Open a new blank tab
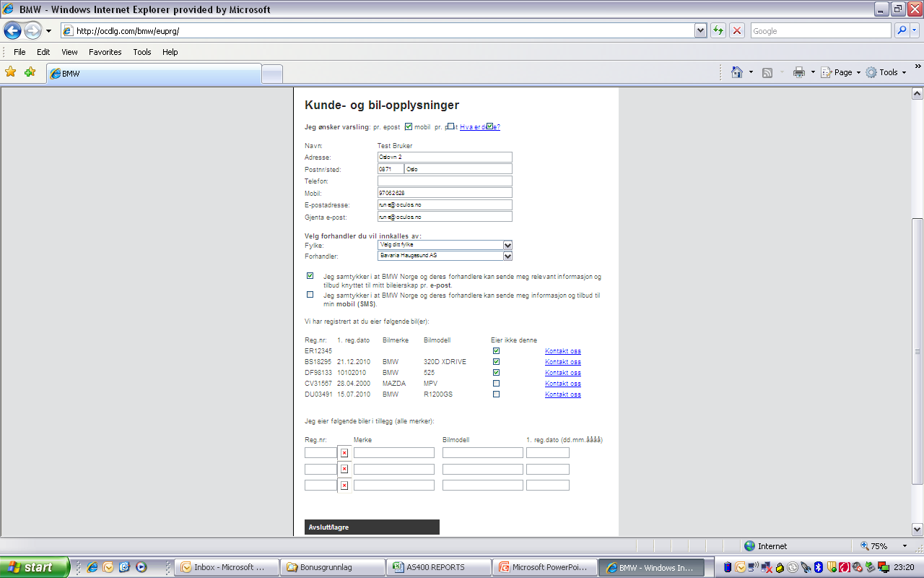This screenshot has height=578, width=924. click(x=271, y=74)
